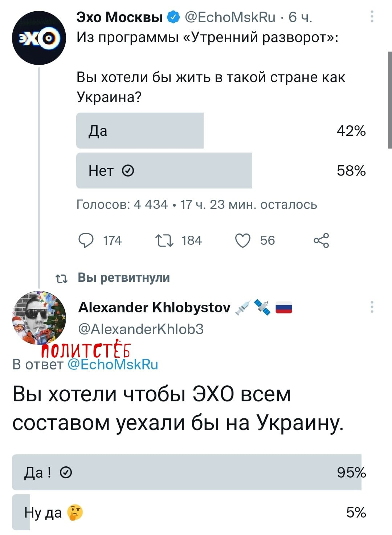Like the Echo Moskvy tweet
Screen dimensions: 392x535
click(243, 240)
